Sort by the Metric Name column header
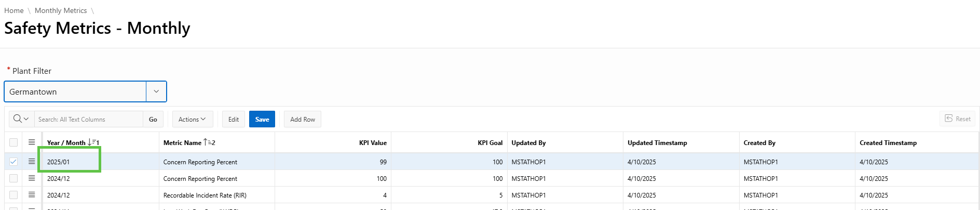 click(182, 143)
